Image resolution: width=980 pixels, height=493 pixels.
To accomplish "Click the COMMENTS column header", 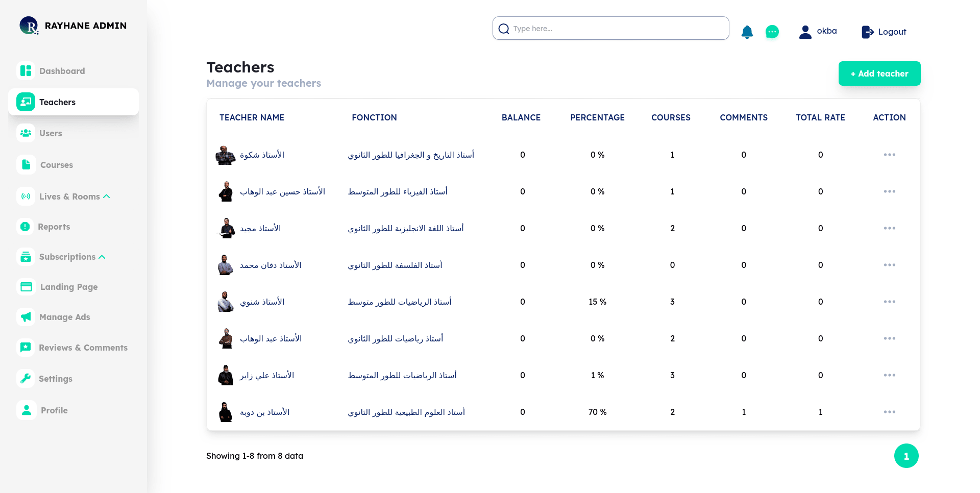I will pos(744,117).
